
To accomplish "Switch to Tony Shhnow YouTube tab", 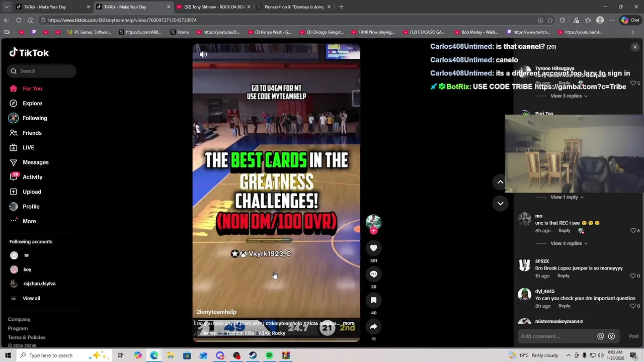I will [214, 7].
